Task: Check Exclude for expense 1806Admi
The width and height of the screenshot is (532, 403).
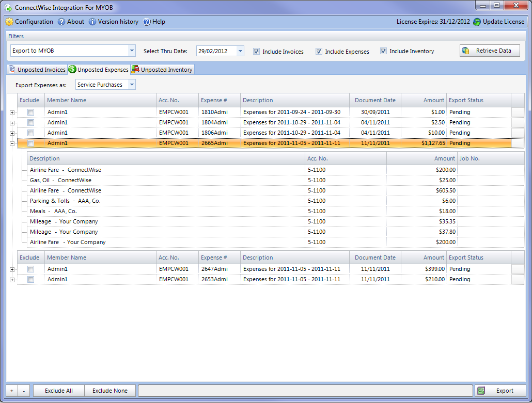Action: pyautogui.click(x=31, y=133)
